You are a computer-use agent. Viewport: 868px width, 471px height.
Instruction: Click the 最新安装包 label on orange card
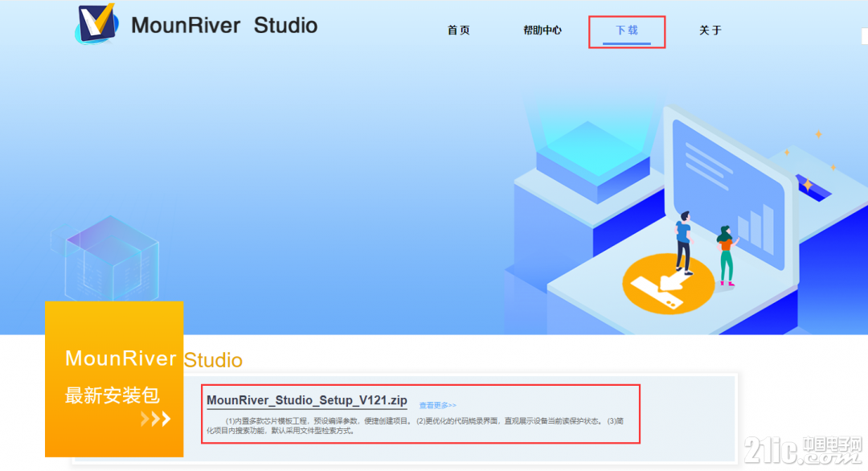[113, 395]
